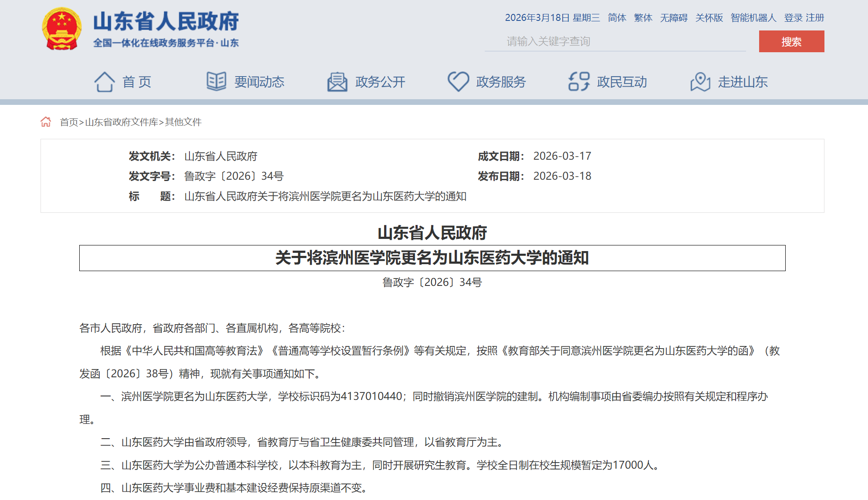Select the heart icon for 政务服务
Screen dimensions: 868x500
[457, 81]
